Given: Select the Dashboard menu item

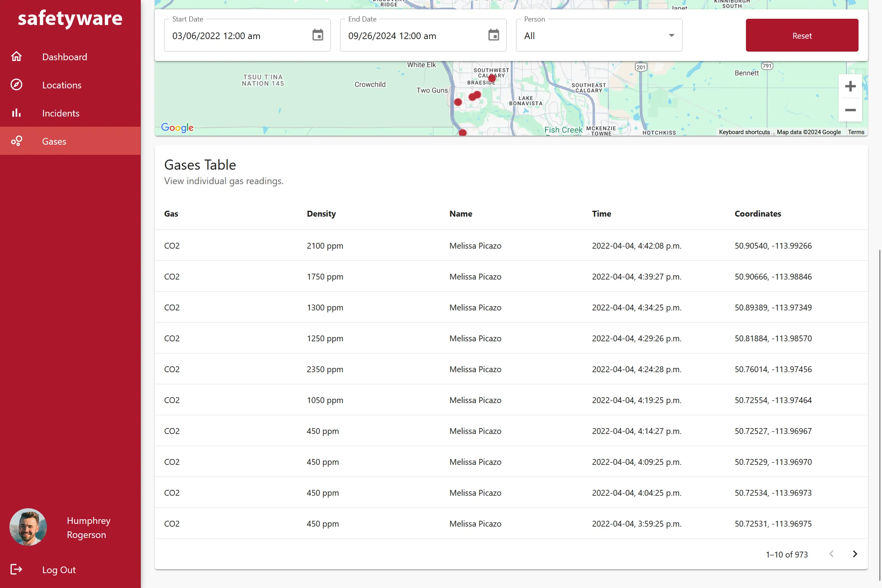Looking at the screenshot, I should [x=70, y=57].
